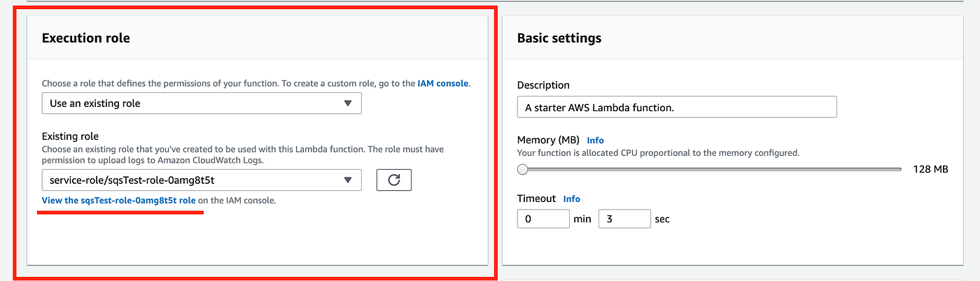Focus the Description text field
980x281 pixels.
click(x=676, y=108)
